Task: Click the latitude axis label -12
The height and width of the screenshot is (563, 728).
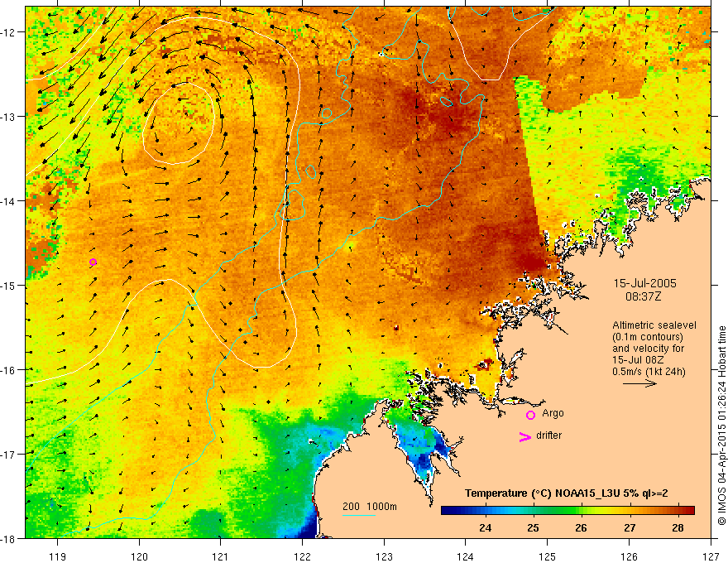Action: (8, 32)
